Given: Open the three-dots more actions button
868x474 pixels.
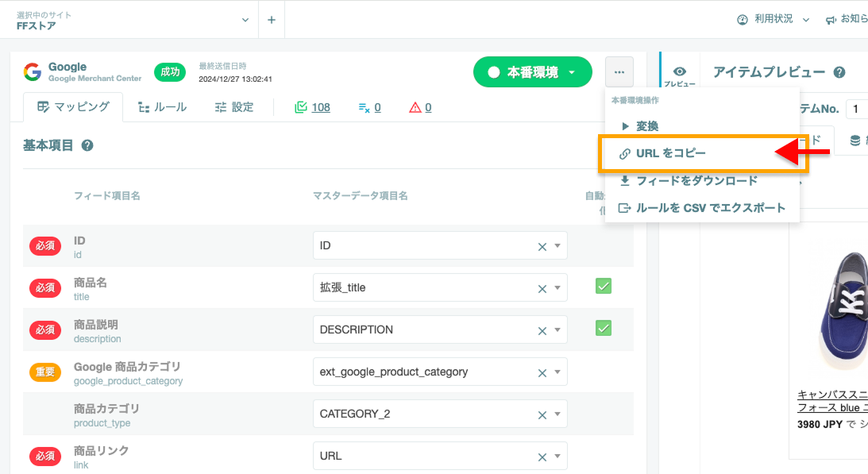Looking at the screenshot, I should click(x=619, y=72).
